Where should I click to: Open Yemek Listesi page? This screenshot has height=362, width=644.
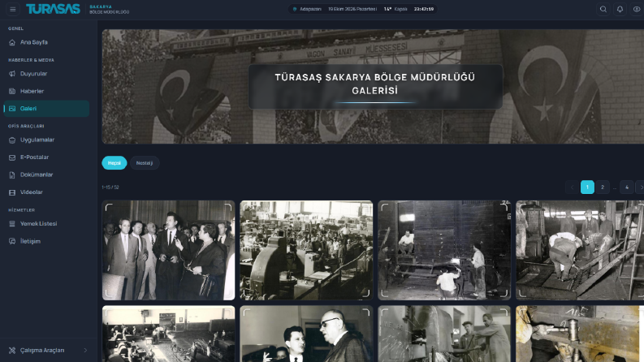(x=46, y=224)
